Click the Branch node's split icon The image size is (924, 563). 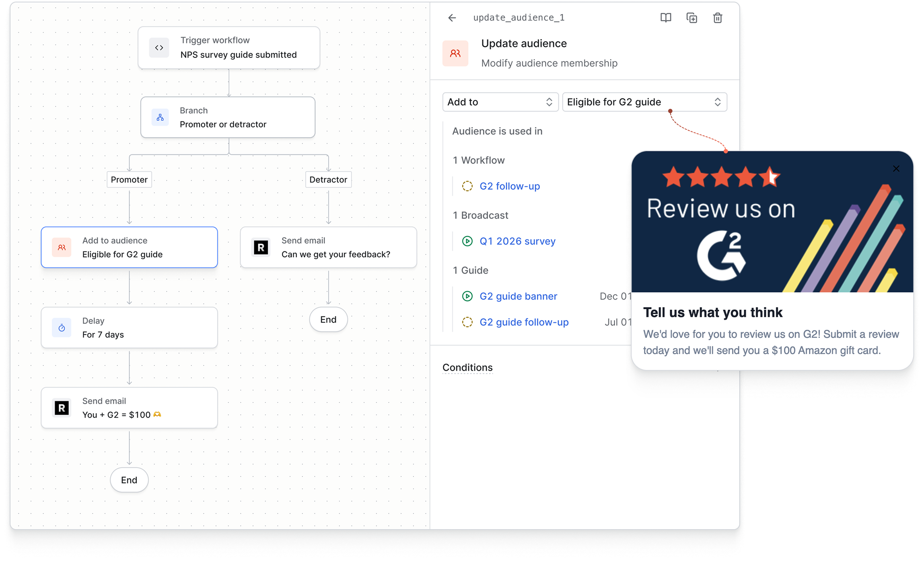pyautogui.click(x=160, y=117)
